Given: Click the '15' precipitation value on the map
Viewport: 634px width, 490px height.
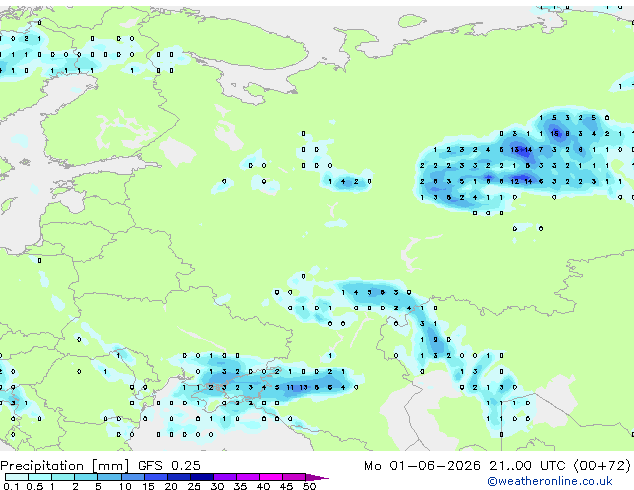Looking at the screenshot, I should click(554, 133).
